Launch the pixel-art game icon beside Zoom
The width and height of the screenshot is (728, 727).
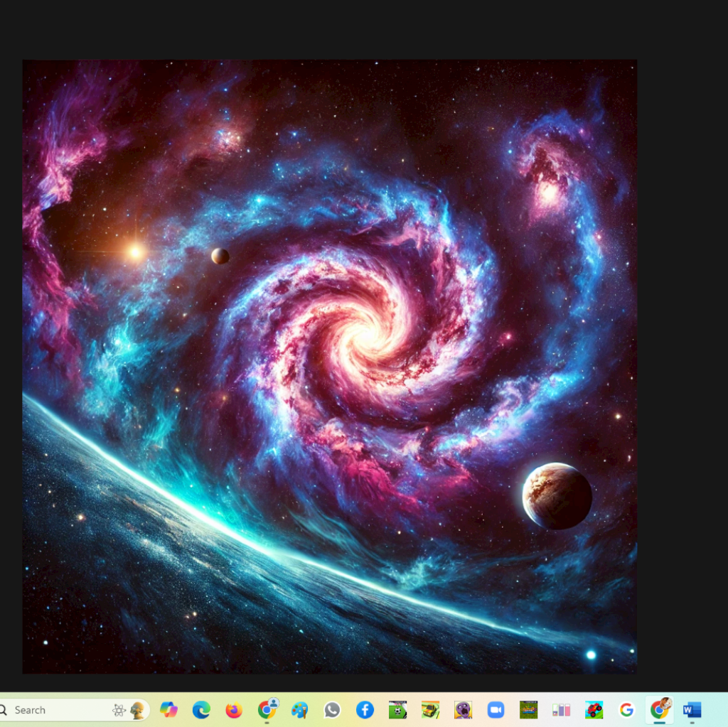click(528, 710)
